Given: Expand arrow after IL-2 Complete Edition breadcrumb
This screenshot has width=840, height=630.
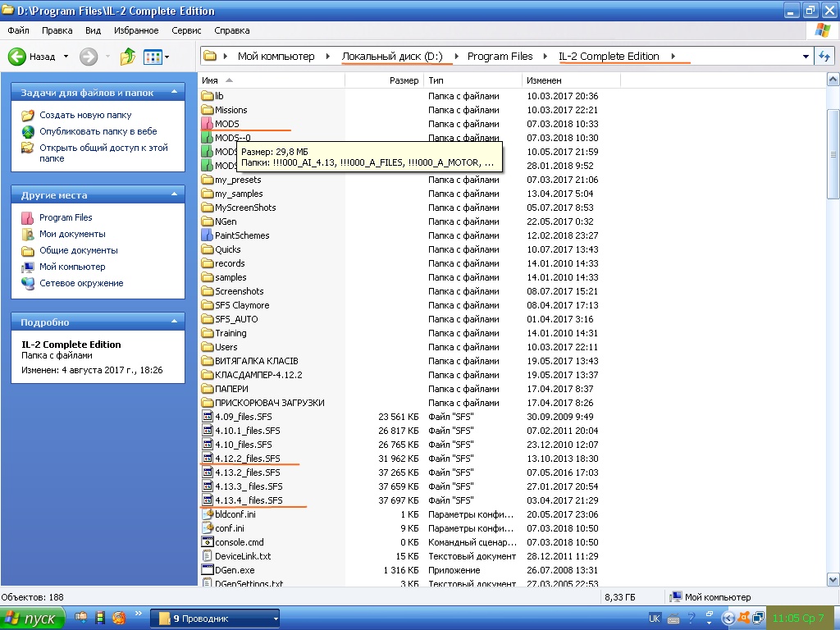Looking at the screenshot, I should point(673,57).
